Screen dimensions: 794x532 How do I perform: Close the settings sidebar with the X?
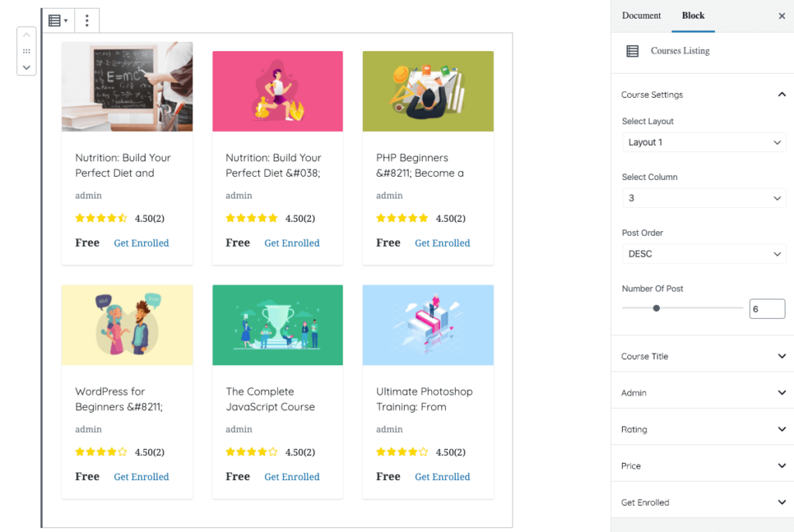[x=782, y=16]
